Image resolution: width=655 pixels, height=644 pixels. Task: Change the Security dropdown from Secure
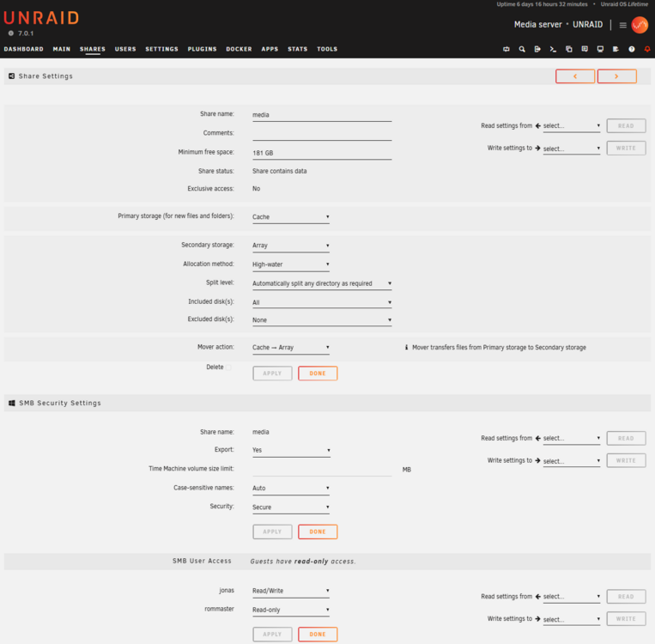pyautogui.click(x=291, y=507)
